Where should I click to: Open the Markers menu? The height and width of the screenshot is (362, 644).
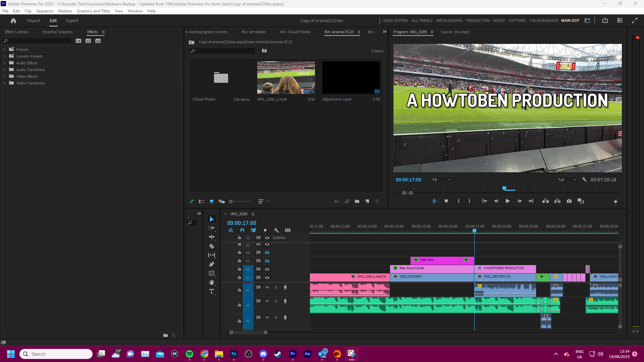click(x=65, y=11)
